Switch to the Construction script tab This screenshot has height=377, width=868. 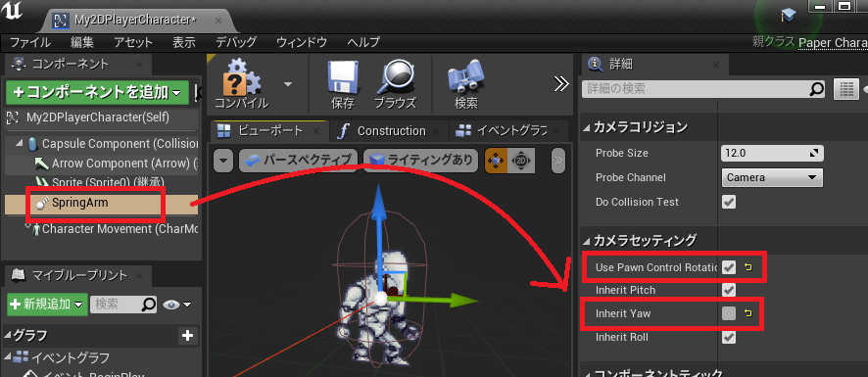(391, 131)
